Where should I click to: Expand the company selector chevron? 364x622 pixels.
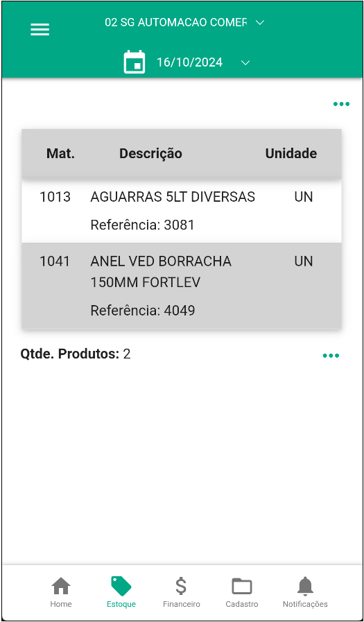click(260, 23)
